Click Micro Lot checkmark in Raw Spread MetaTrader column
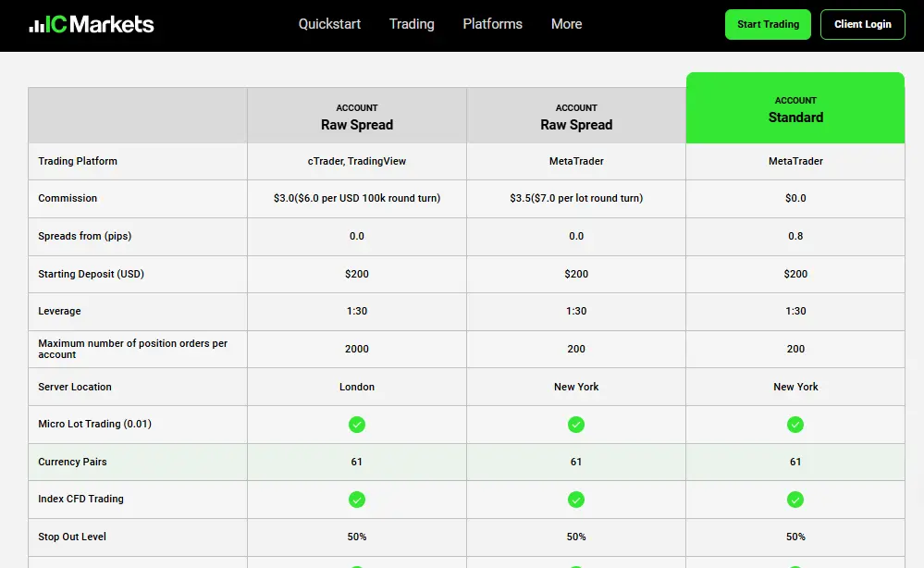The image size is (924, 568). pos(576,425)
